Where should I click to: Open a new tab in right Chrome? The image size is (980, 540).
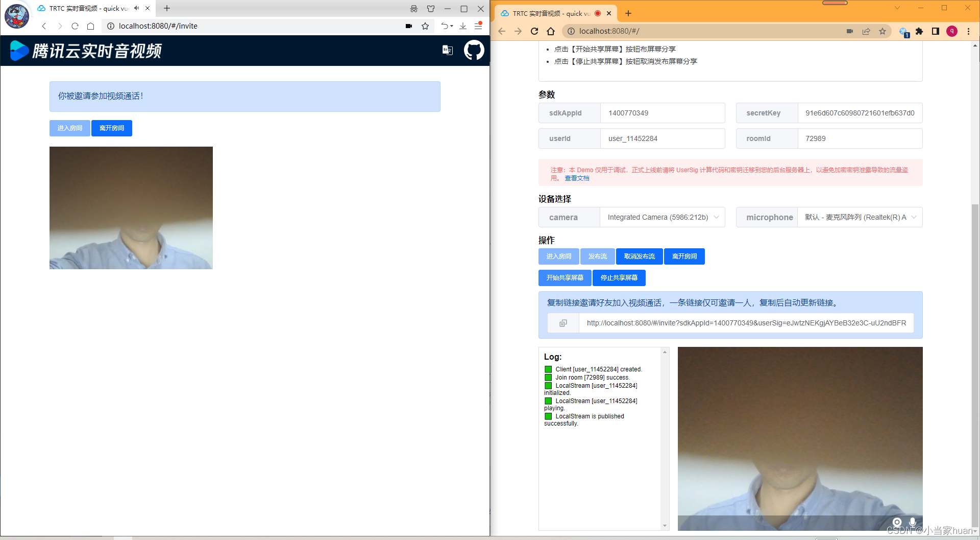click(x=628, y=13)
